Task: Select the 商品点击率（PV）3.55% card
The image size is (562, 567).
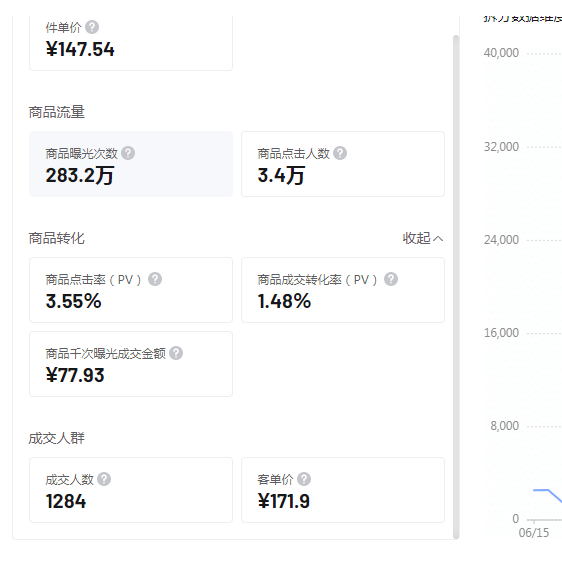Action: click(131, 290)
